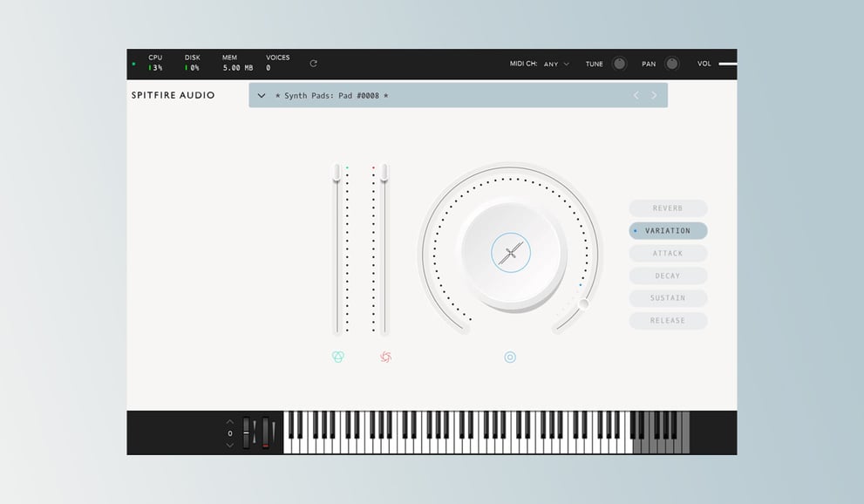Toggle the ATTACK control
This screenshot has width=864, height=504.
668,253
